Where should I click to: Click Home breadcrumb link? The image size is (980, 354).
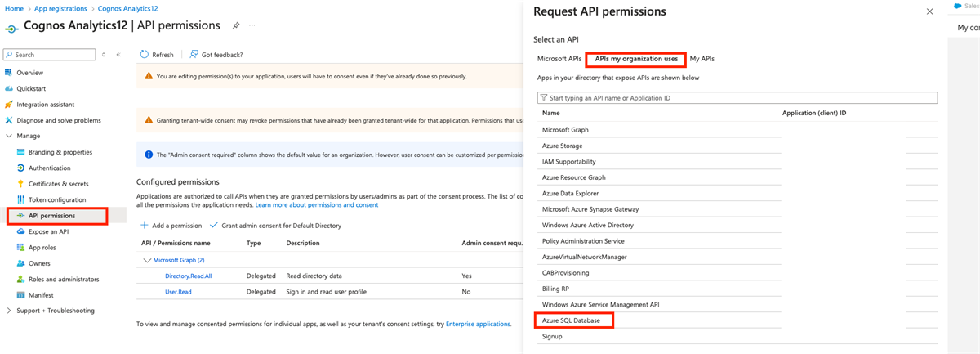point(14,8)
